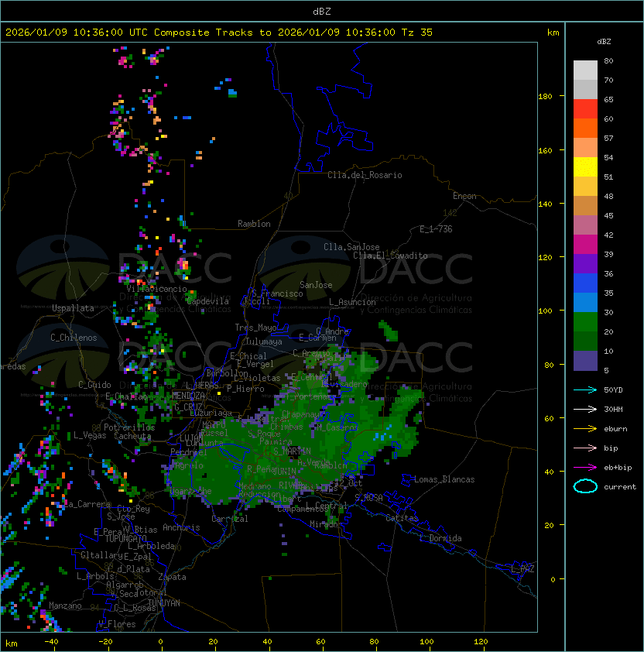Click the 'Tz 35' text in header
This screenshot has width=644, height=652.
click(x=417, y=33)
